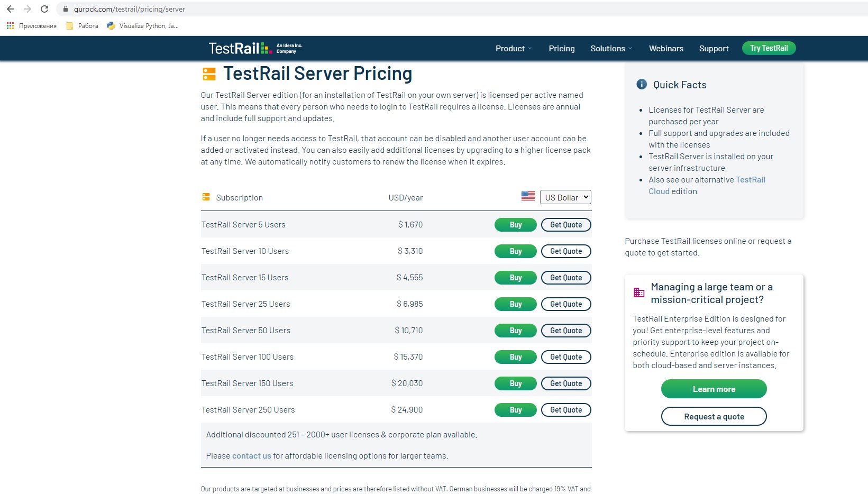This screenshot has height=494, width=868.
Task: Open the TestRail Cloud edition link
Action: [707, 186]
